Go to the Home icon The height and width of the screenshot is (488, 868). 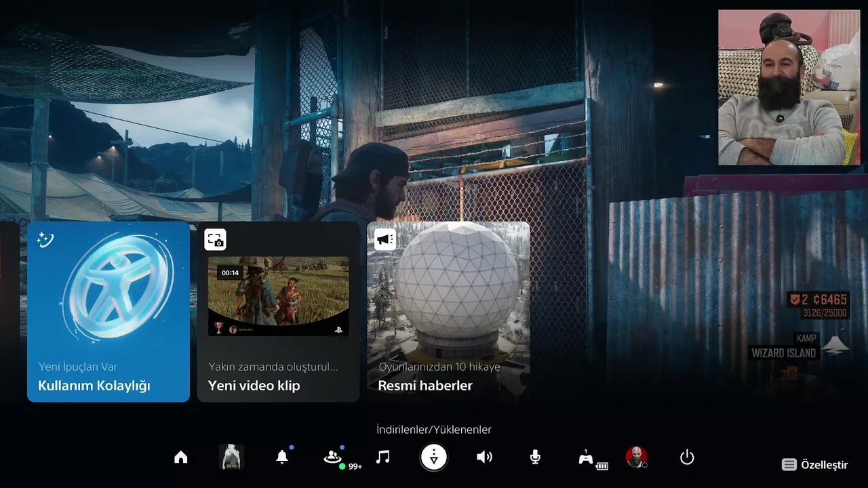point(180,457)
